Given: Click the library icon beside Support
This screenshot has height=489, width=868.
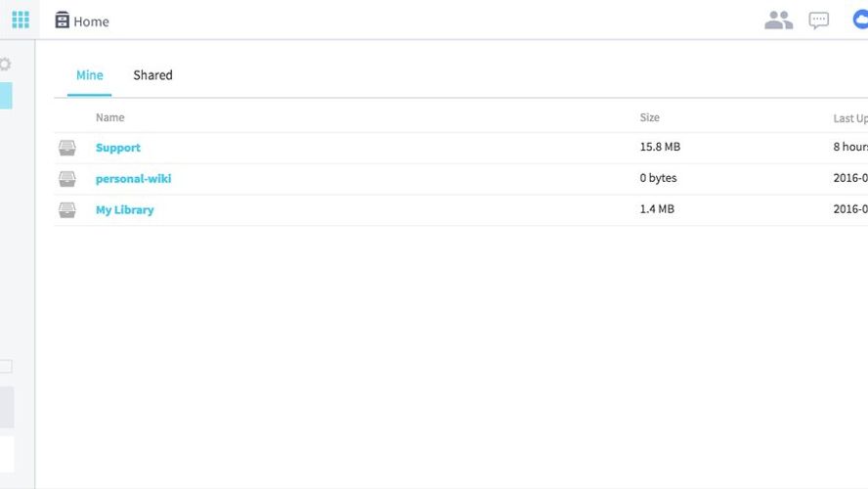Looking at the screenshot, I should 66,148.
